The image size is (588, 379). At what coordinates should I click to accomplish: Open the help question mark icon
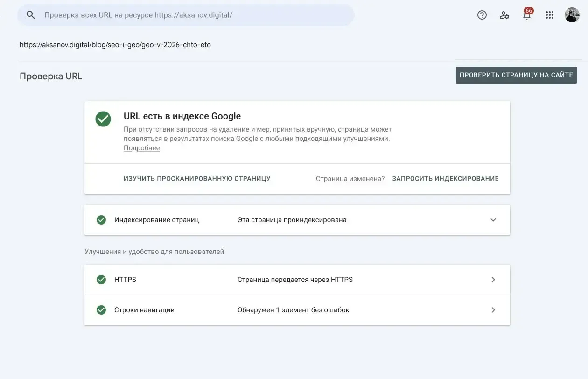(x=482, y=15)
